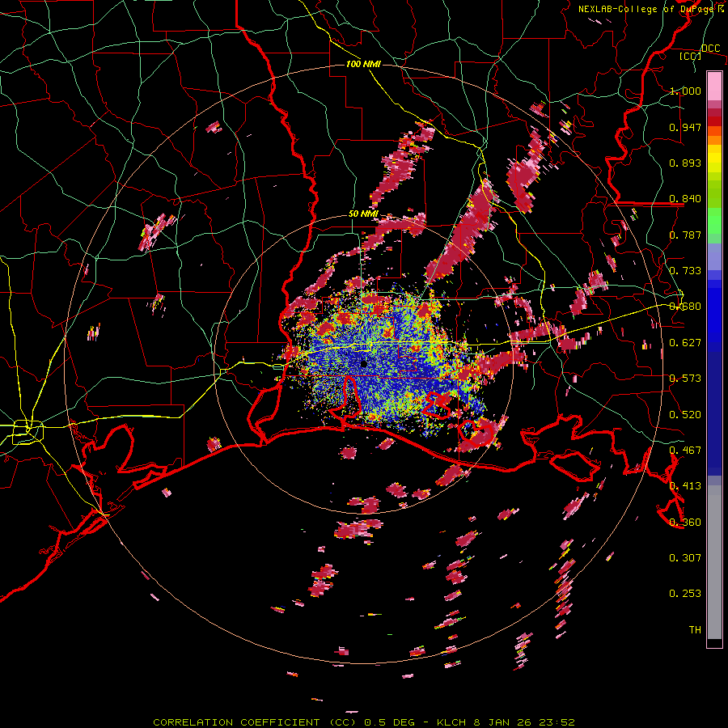Click the 0.360 value on color scale
The width and height of the screenshot is (728, 728).
[x=685, y=522]
